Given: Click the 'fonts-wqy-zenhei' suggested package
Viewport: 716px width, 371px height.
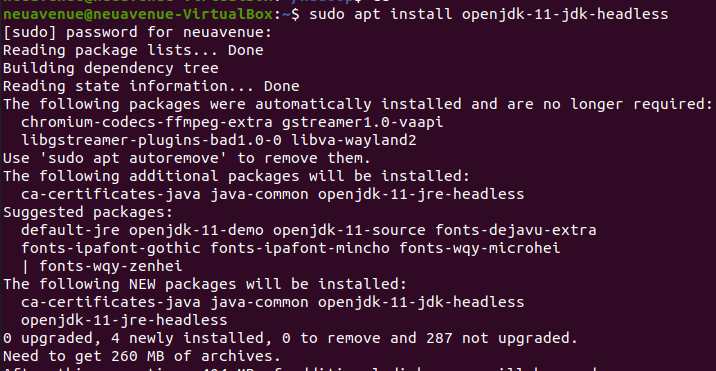Looking at the screenshot, I should pos(111,266).
